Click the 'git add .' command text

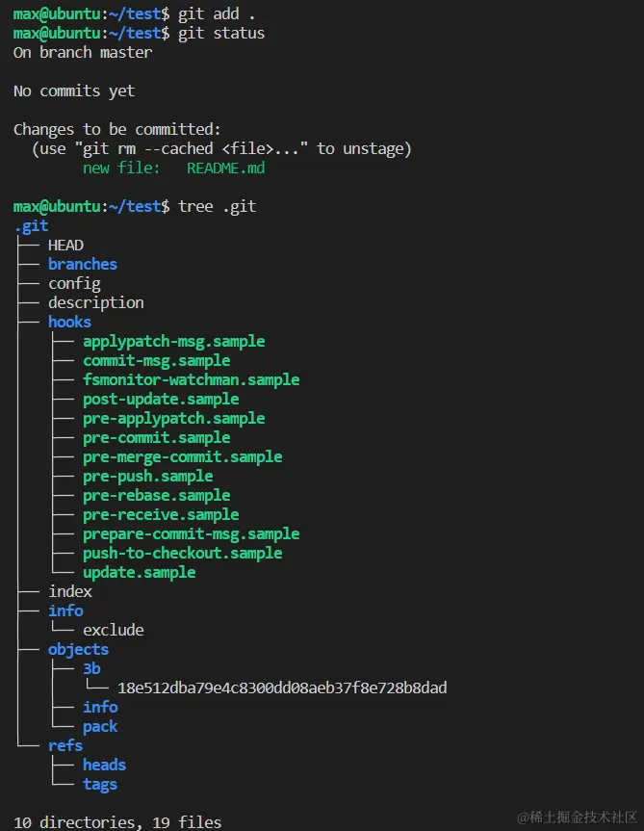pyautogui.click(x=216, y=13)
